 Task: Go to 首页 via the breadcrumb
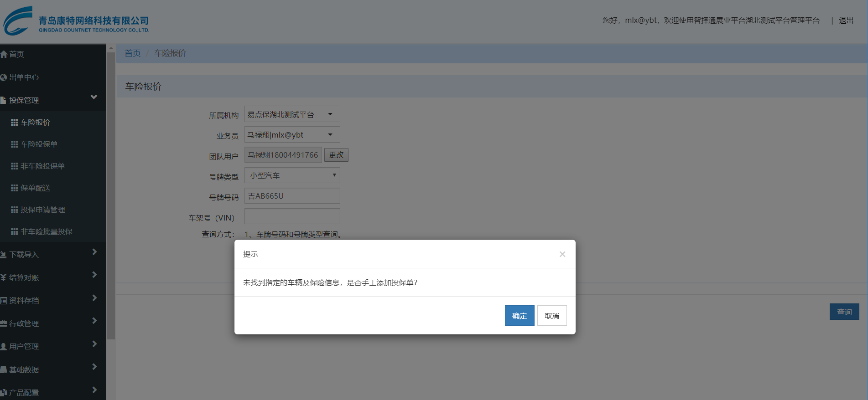133,53
